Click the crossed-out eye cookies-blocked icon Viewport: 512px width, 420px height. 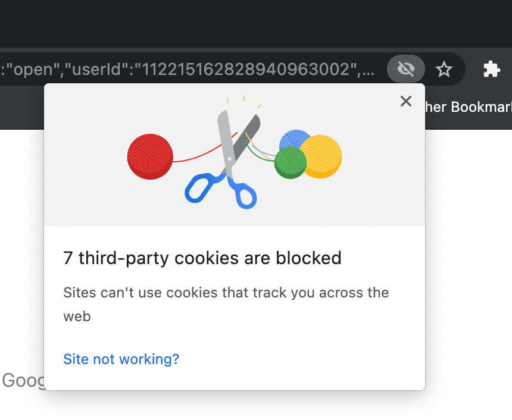406,69
